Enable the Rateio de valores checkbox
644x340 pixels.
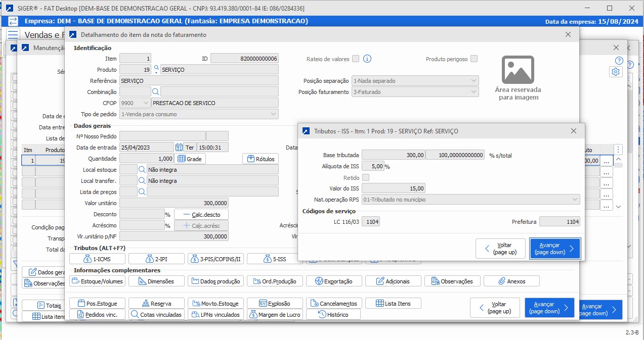pos(356,59)
